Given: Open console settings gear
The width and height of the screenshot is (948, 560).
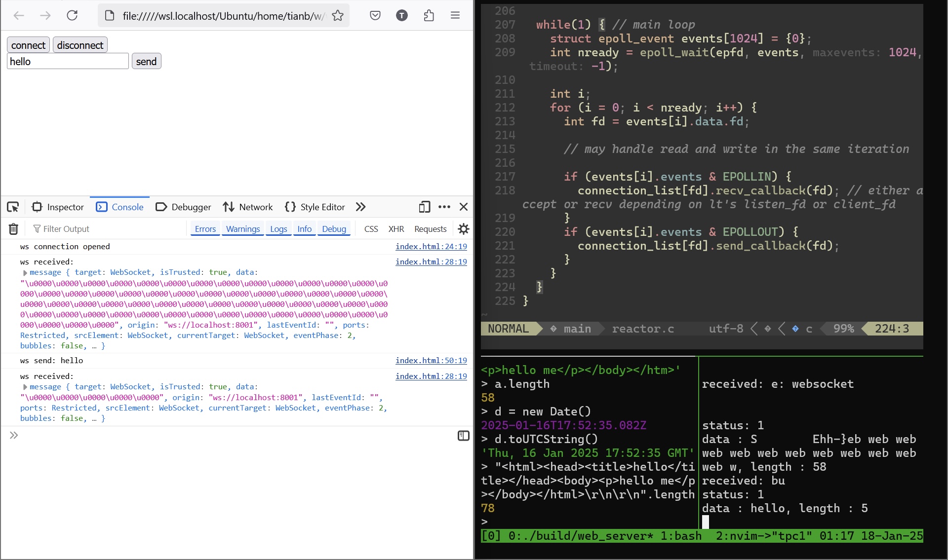Looking at the screenshot, I should point(463,229).
